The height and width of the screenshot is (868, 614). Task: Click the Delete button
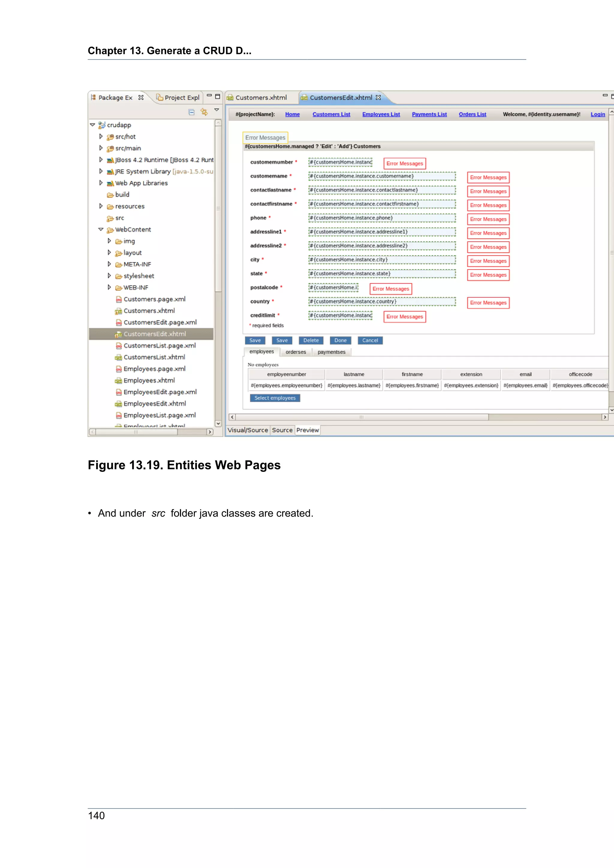[311, 340]
